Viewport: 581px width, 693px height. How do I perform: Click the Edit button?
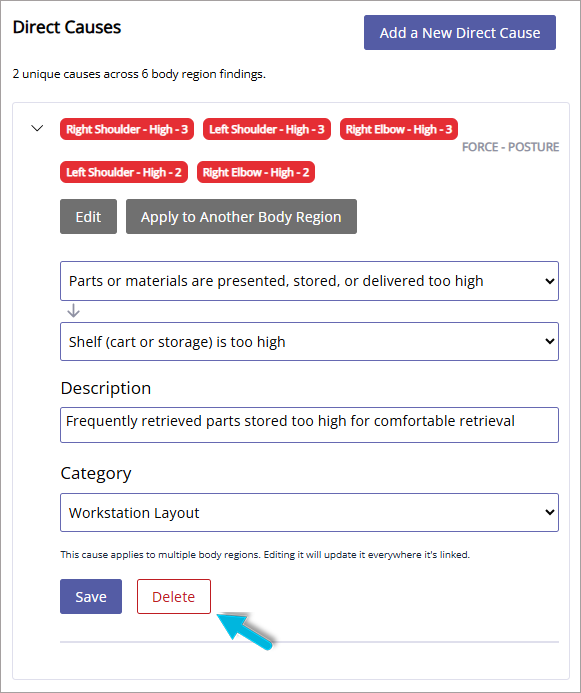tap(88, 217)
